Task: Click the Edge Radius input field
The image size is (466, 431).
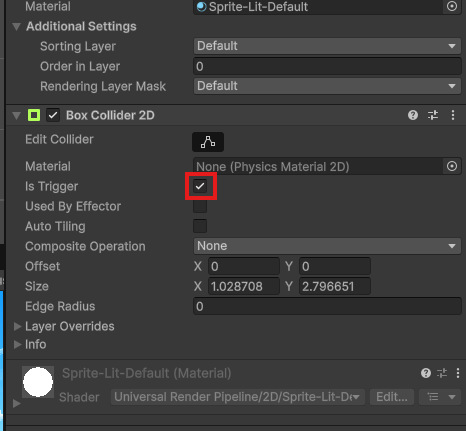Action: tap(327, 306)
